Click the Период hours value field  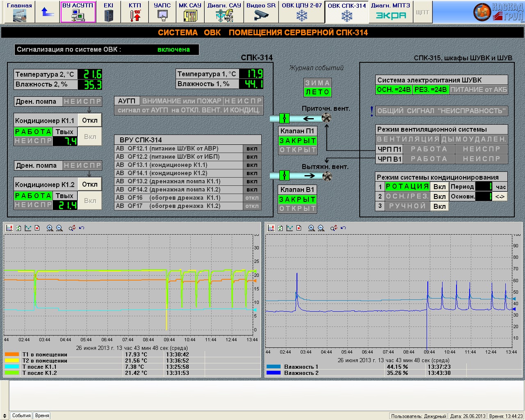click(x=484, y=187)
